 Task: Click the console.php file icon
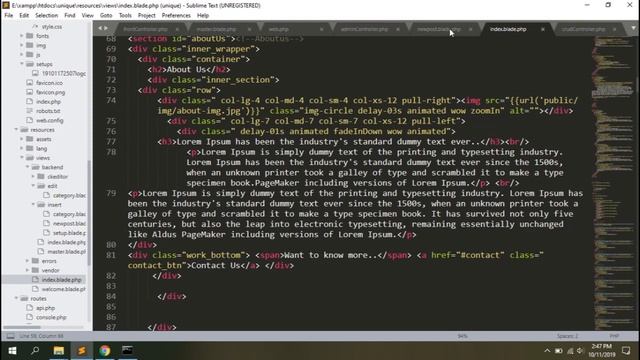pos(29,317)
